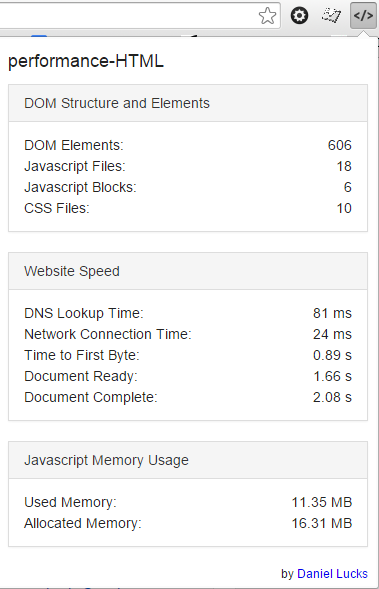Select the Document Ready time value
The height and width of the screenshot is (589, 379).
(x=332, y=376)
